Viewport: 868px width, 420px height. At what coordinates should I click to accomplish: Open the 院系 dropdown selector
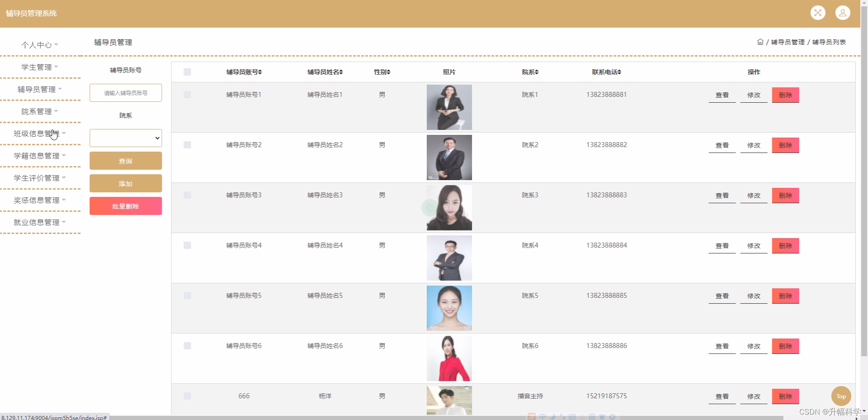click(x=125, y=138)
